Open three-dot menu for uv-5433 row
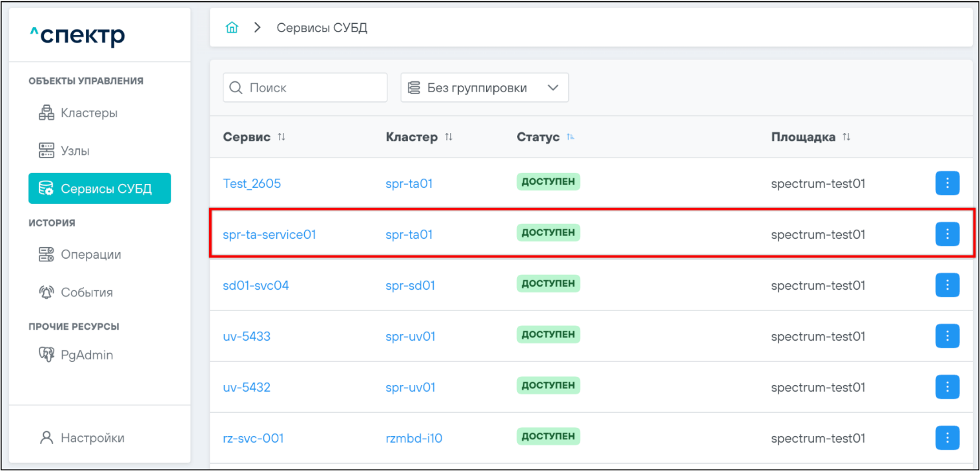980x471 pixels. (x=947, y=336)
